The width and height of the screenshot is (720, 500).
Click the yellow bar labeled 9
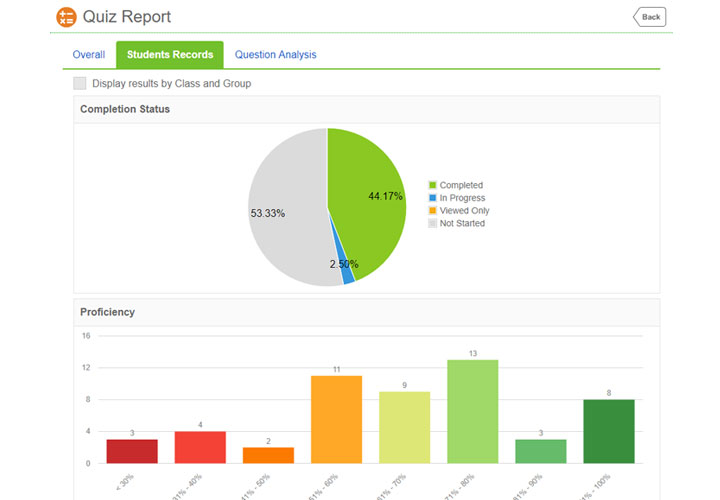point(404,427)
